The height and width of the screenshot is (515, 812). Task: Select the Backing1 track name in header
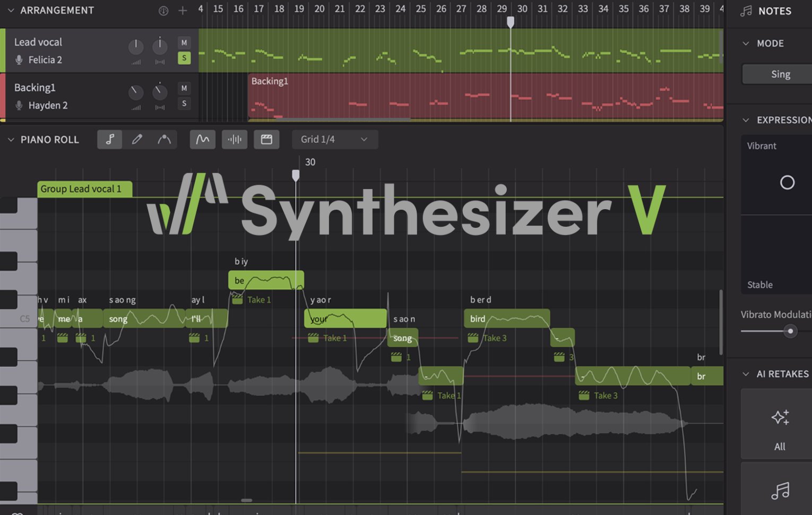35,88
